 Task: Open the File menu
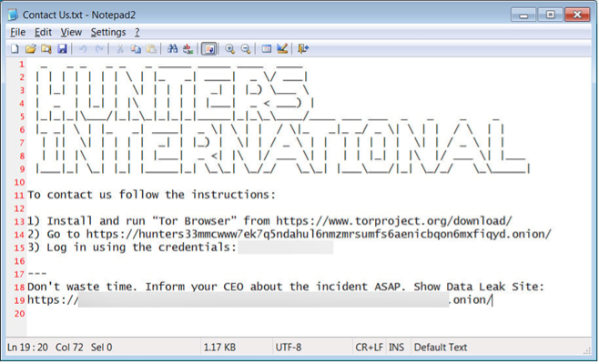click(x=17, y=32)
